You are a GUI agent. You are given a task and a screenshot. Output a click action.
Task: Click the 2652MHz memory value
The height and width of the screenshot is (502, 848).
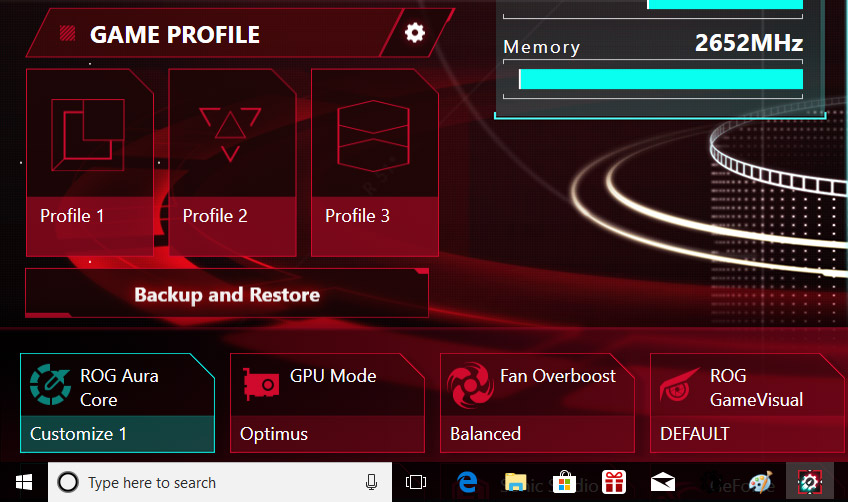(x=749, y=43)
